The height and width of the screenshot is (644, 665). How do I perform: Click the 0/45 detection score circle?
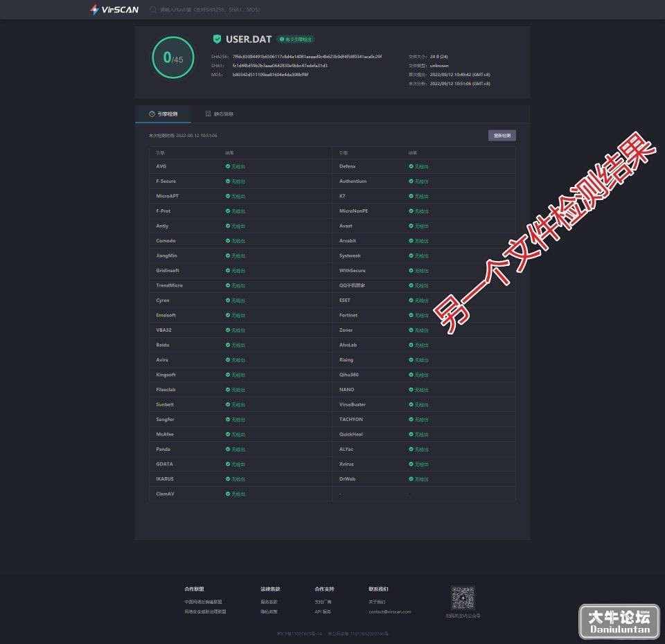point(173,57)
